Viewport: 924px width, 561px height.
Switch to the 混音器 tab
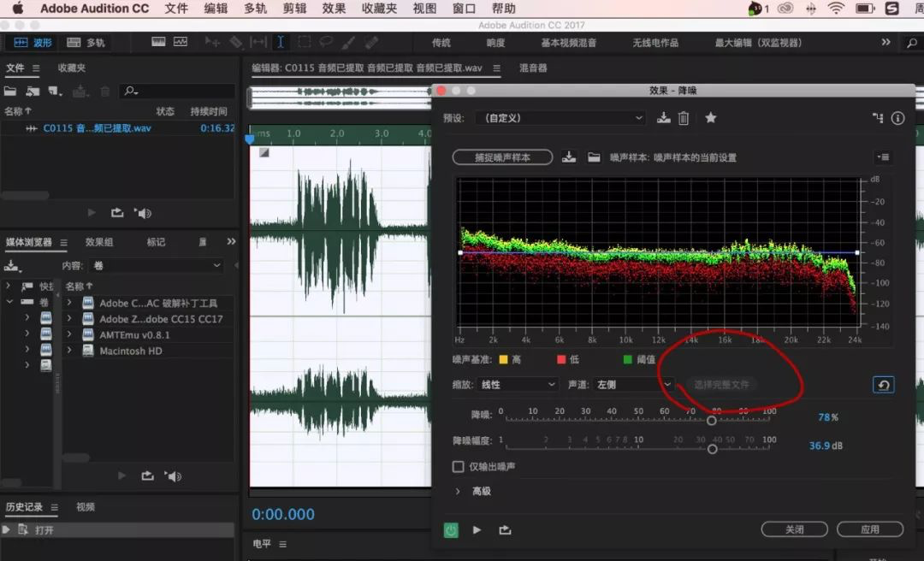pos(533,68)
